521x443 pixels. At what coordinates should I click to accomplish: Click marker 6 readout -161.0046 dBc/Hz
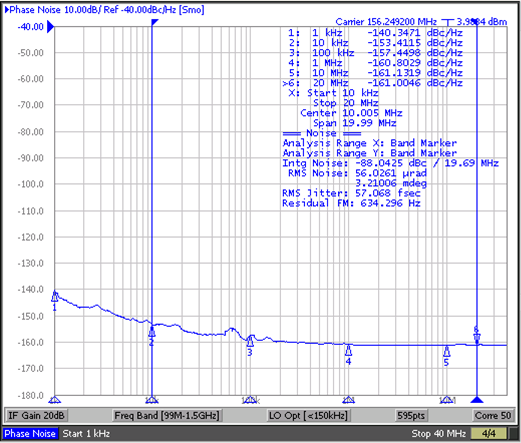[x=415, y=83]
